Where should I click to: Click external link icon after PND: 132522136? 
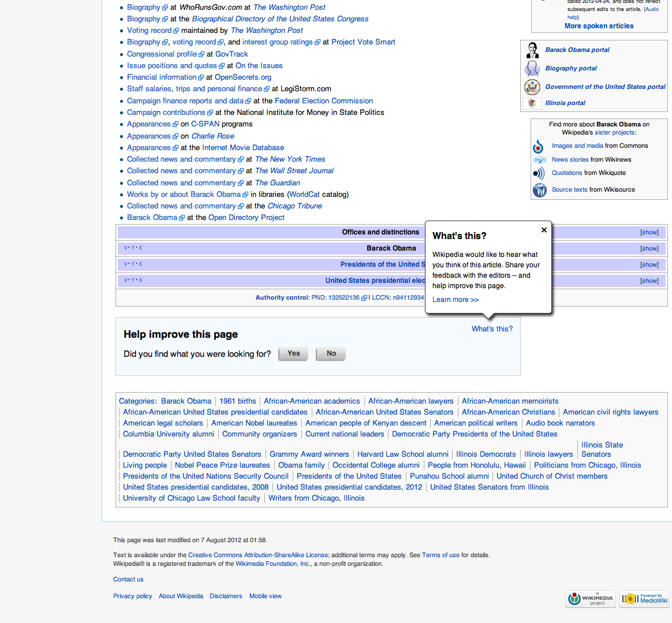(364, 298)
